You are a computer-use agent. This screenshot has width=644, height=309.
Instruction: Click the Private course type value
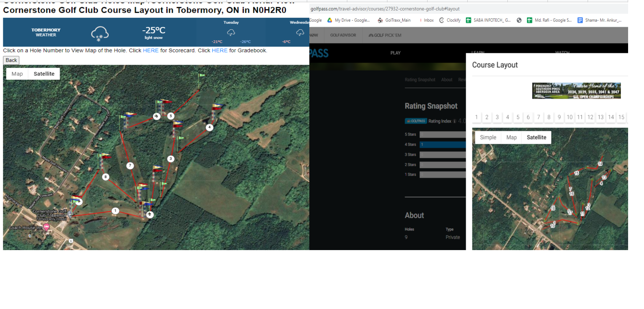coord(453,237)
